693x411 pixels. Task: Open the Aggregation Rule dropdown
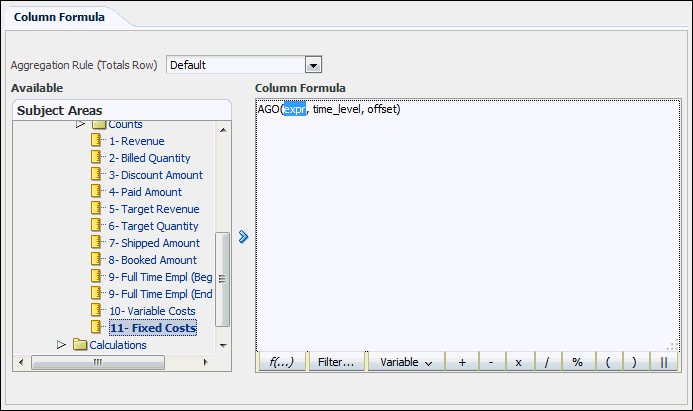(313, 65)
